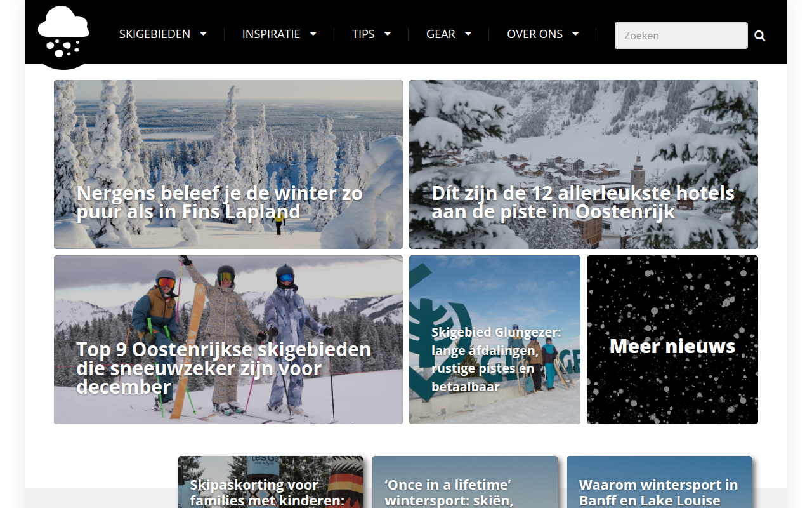Expand the Over ons dropdown arrow
The height and width of the screenshot is (508, 812).
tap(575, 34)
